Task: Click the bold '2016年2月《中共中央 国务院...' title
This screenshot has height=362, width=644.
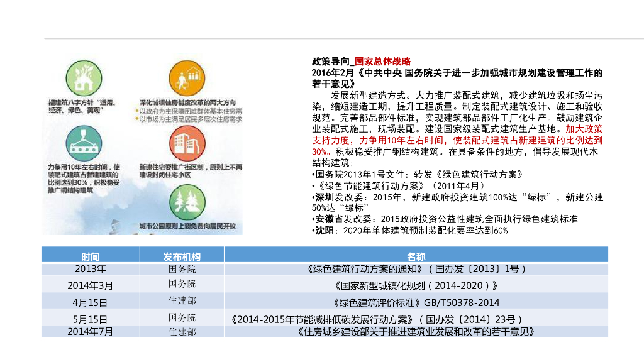Action: (457, 79)
